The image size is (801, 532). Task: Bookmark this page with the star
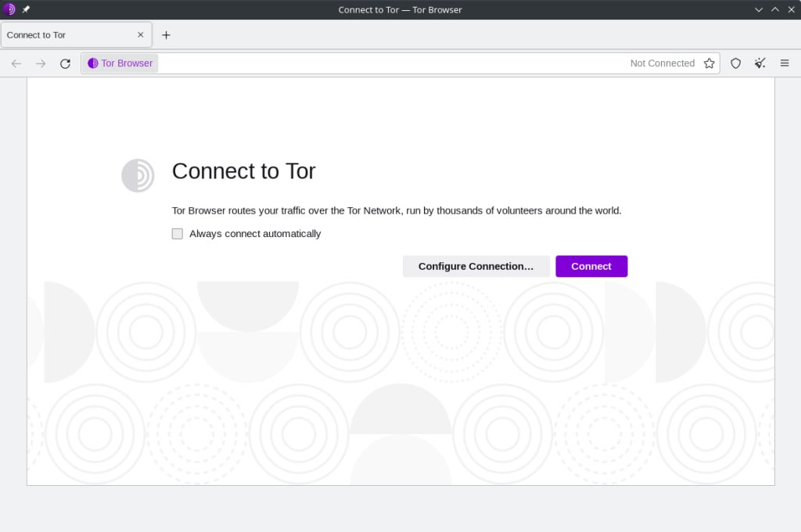[709, 63]
